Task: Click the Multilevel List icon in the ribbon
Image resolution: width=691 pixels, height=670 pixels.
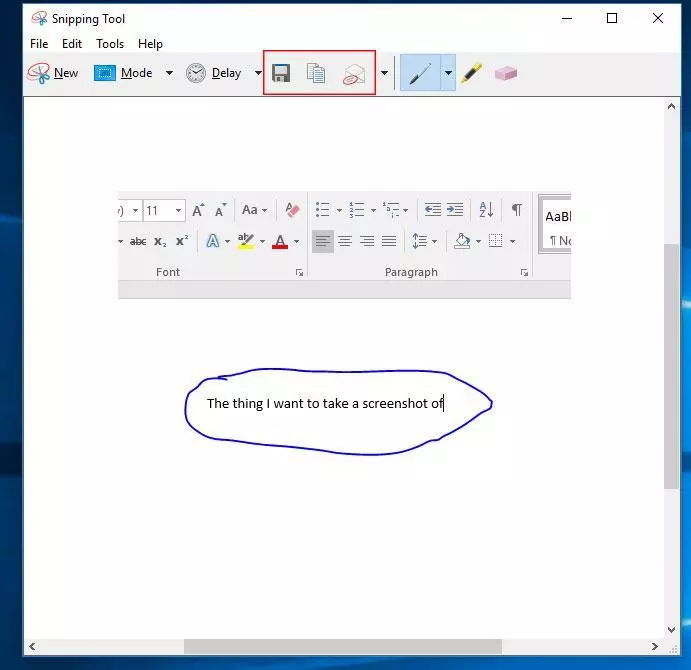Action: point(391,210)
